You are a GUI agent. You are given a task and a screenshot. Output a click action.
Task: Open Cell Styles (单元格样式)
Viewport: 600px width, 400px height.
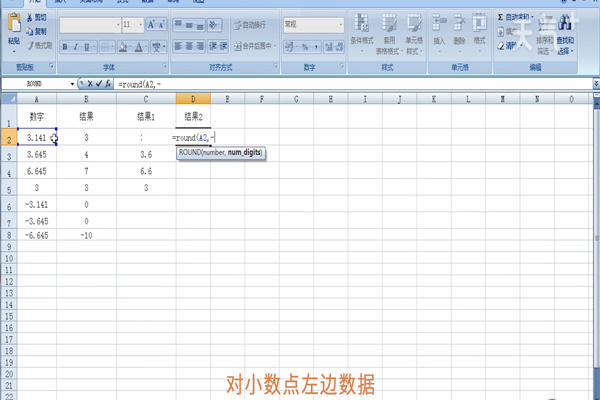coord(414,33)
